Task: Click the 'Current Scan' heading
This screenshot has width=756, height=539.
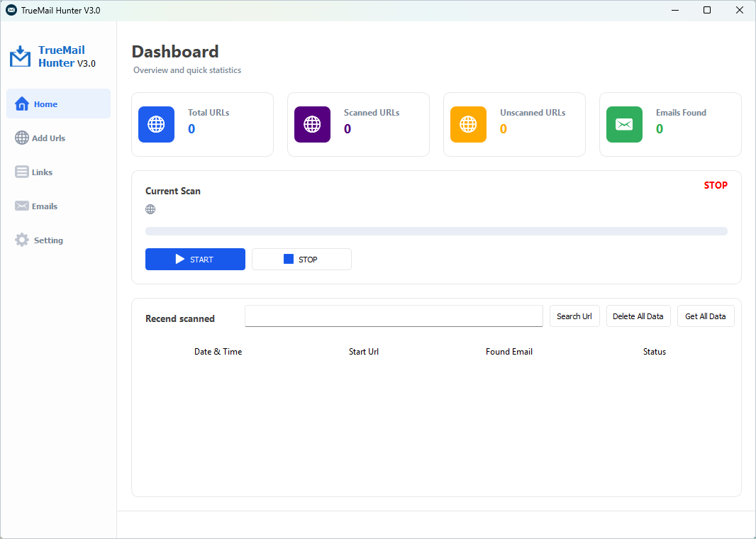Action: [x=172, y=191]
